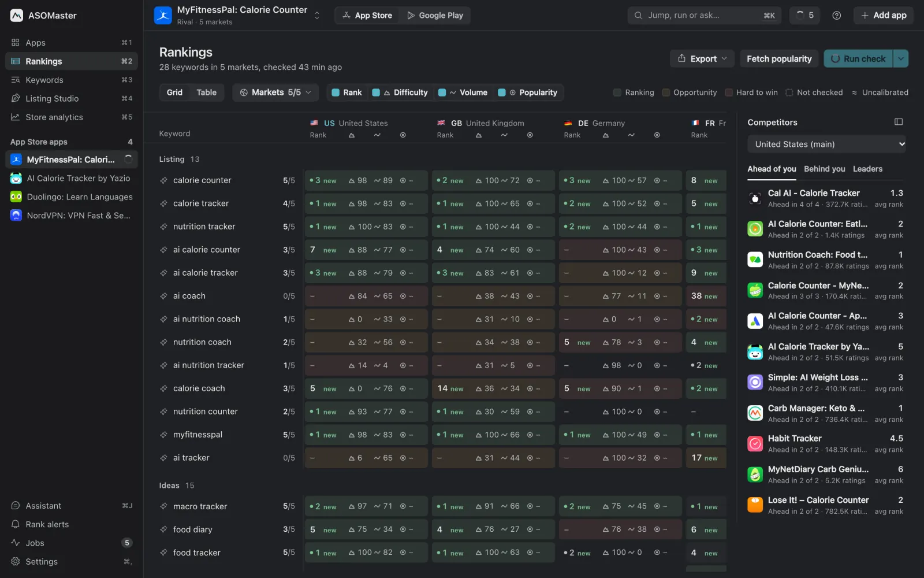Switch to the Table view tab
The height and width of the screenshot is (578, 924).
207,92
